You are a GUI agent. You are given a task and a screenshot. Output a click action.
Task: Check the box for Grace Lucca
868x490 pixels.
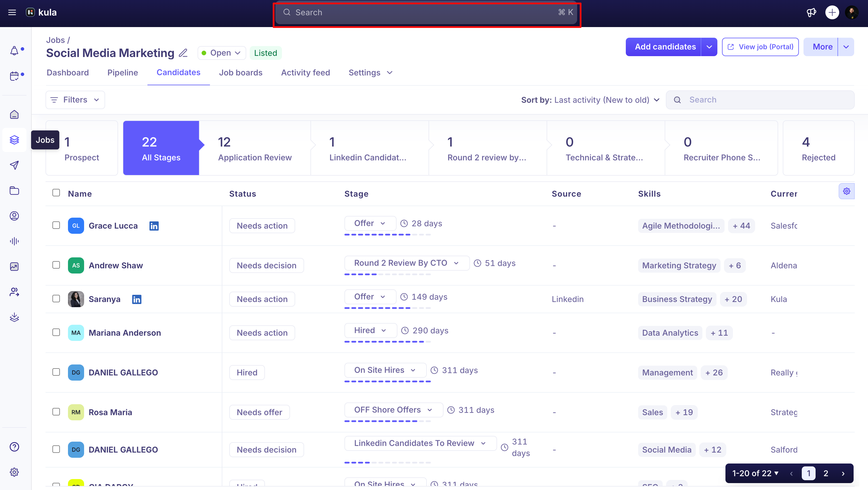[56, 225]
